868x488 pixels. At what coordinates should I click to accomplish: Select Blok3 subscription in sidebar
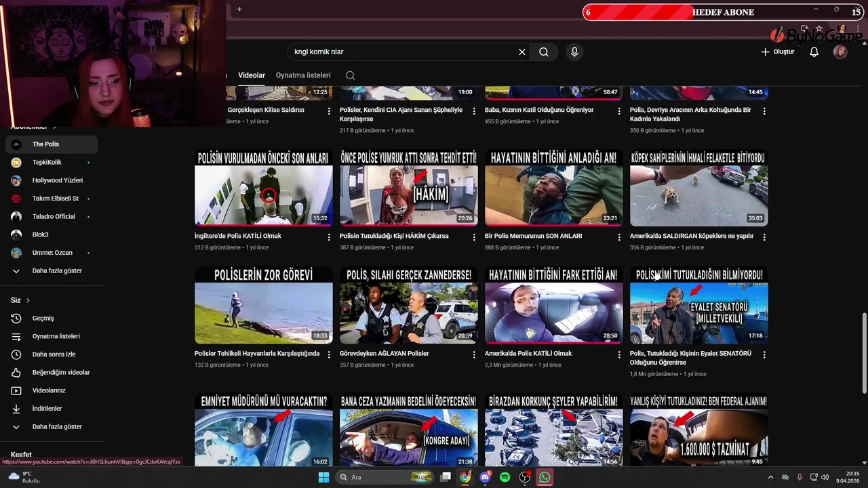52,235
